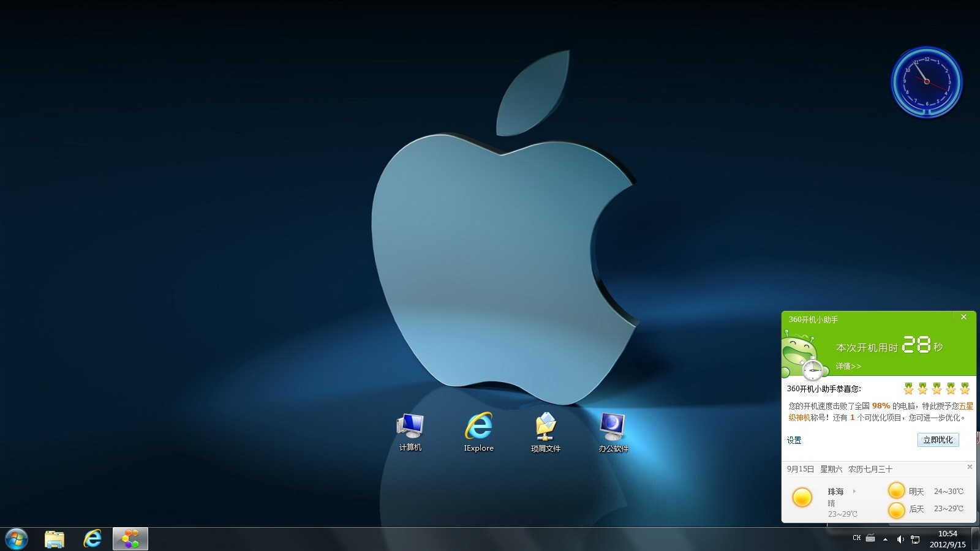
Task: Launch Internet Explorer from taskbar
Action: [x=92, y=539]
